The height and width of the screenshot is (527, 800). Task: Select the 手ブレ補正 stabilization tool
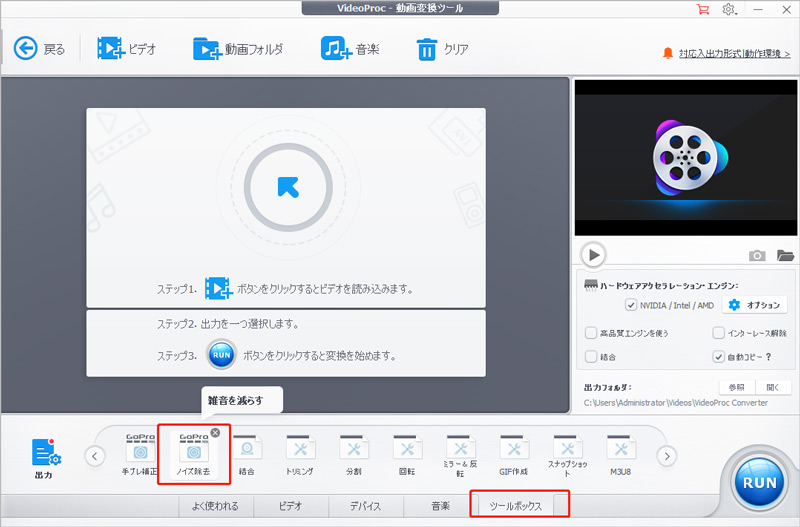[140, 454]
